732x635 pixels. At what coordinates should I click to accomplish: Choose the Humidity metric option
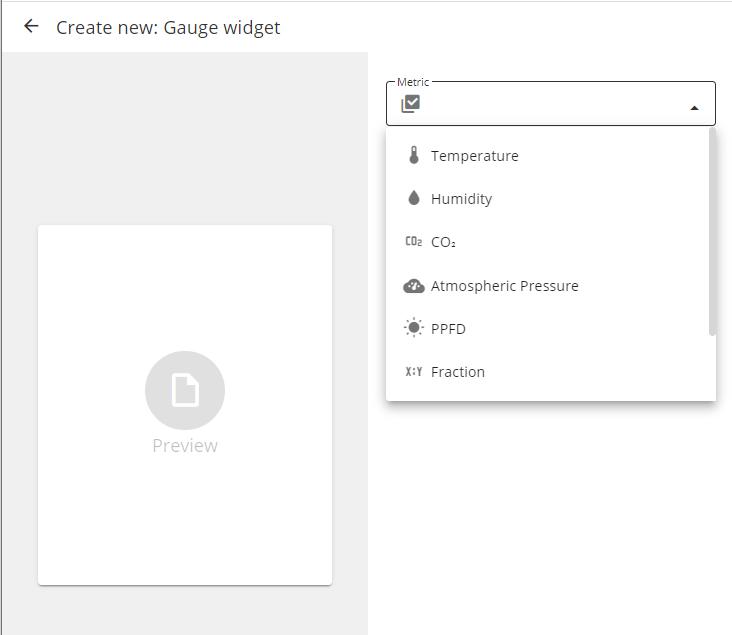tap(461, 199)
